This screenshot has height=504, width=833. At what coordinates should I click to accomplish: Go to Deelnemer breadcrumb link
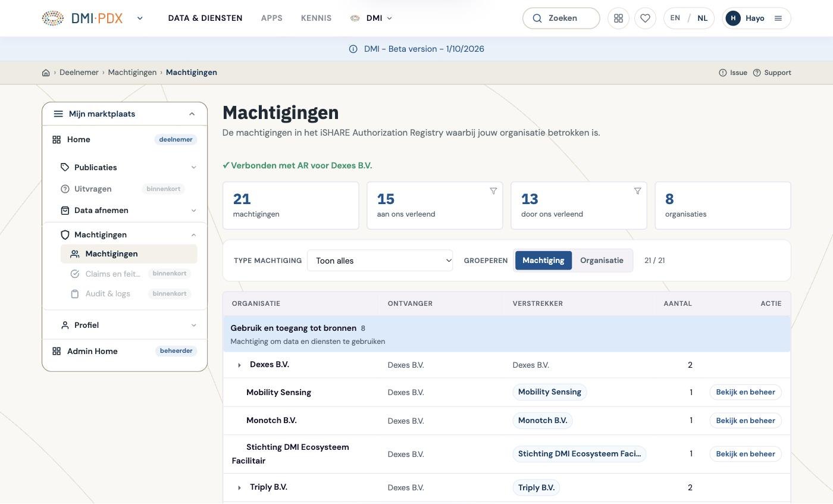(79, 73)
